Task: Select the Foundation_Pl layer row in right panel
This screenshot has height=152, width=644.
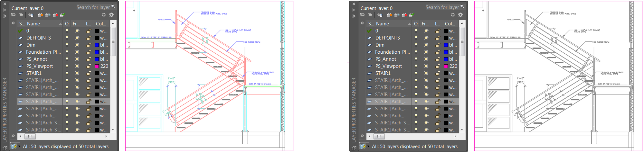Action: click(412, 52)
